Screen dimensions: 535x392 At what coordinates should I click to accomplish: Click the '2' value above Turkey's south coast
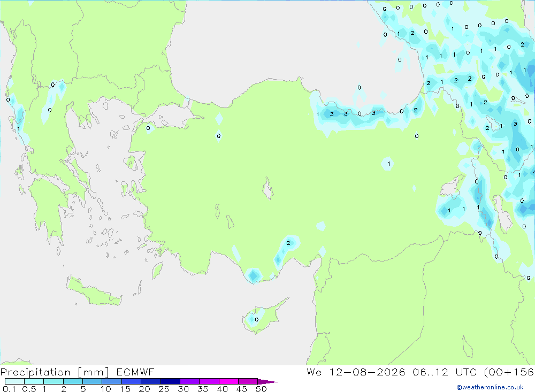tap(288, 243)
